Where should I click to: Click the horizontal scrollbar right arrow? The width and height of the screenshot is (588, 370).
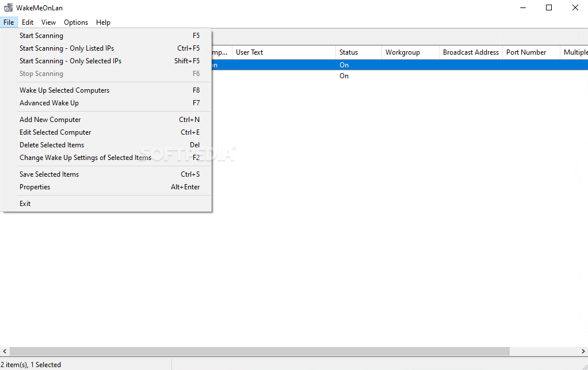point(583,351)
